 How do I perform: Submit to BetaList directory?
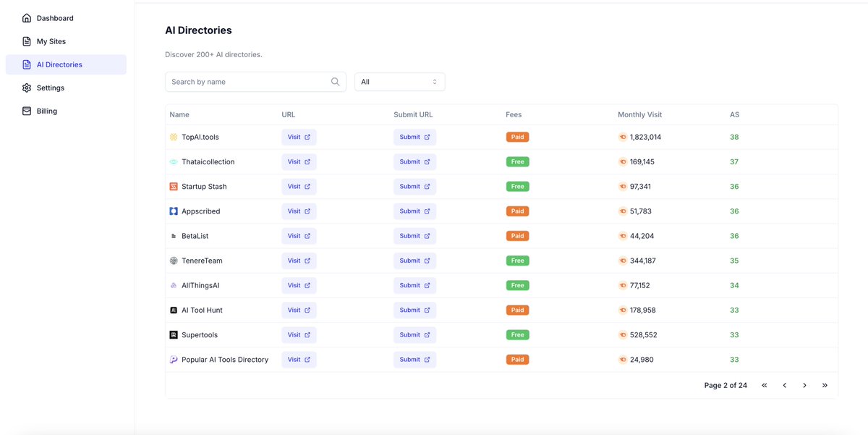pos(415,236)
